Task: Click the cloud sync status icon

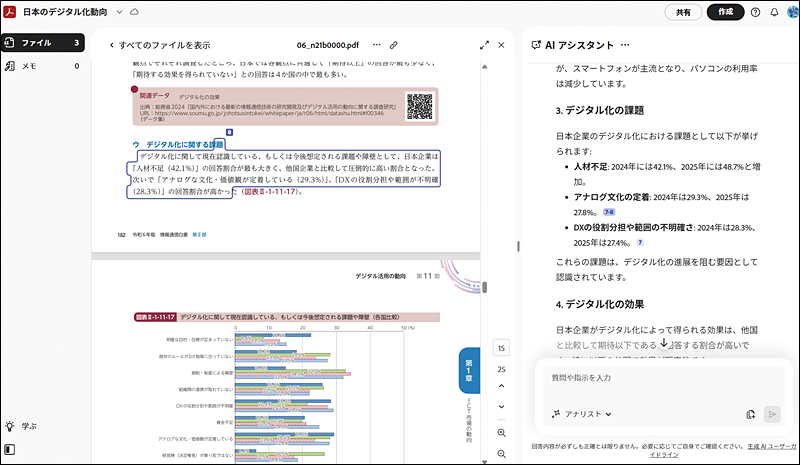Action: 135,12
